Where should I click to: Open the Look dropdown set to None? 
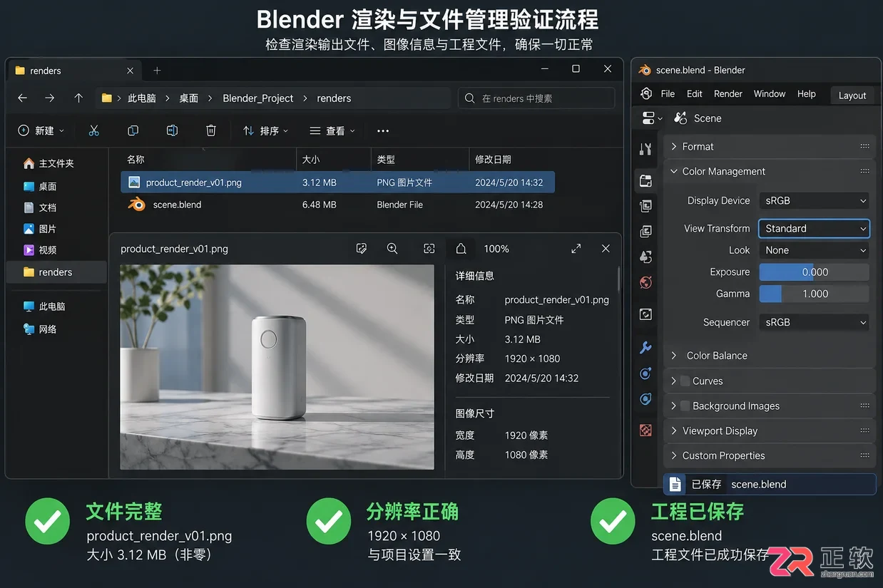814,251
